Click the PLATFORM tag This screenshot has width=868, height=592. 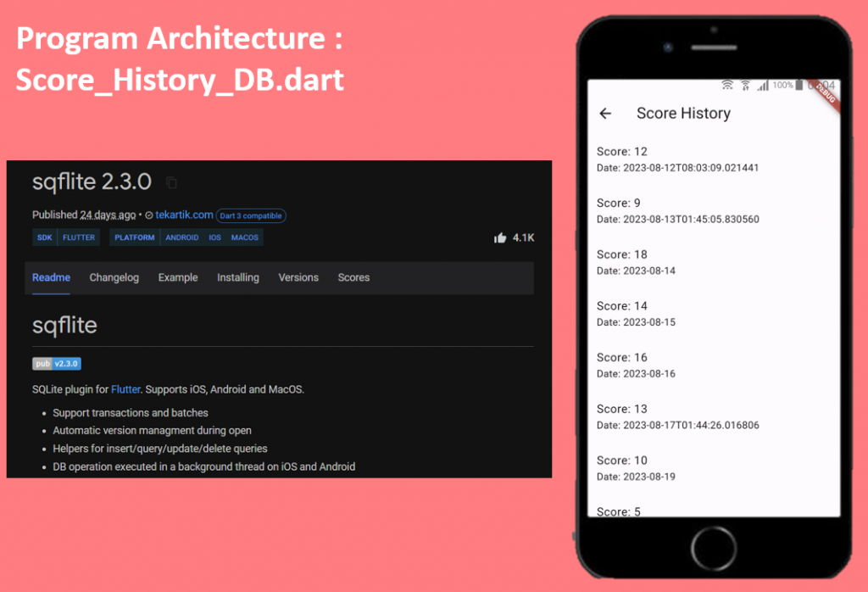[135, 237]
